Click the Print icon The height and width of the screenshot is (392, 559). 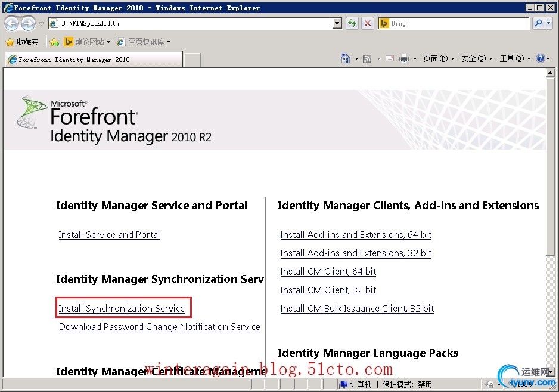[404, 58]
